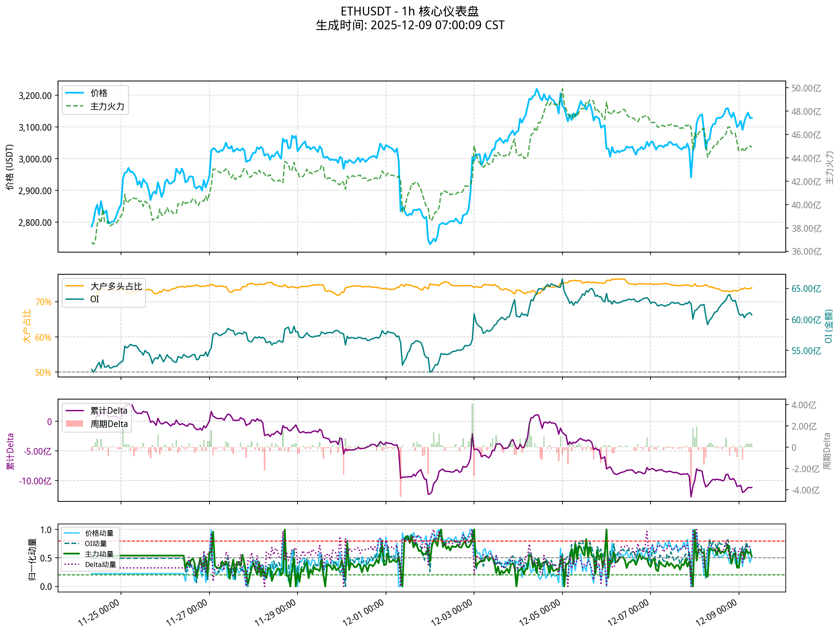Viewport: 840px width, 635px height.
Task: Click the 主力动量 legend entry
Action: click(x=99, y=554)
